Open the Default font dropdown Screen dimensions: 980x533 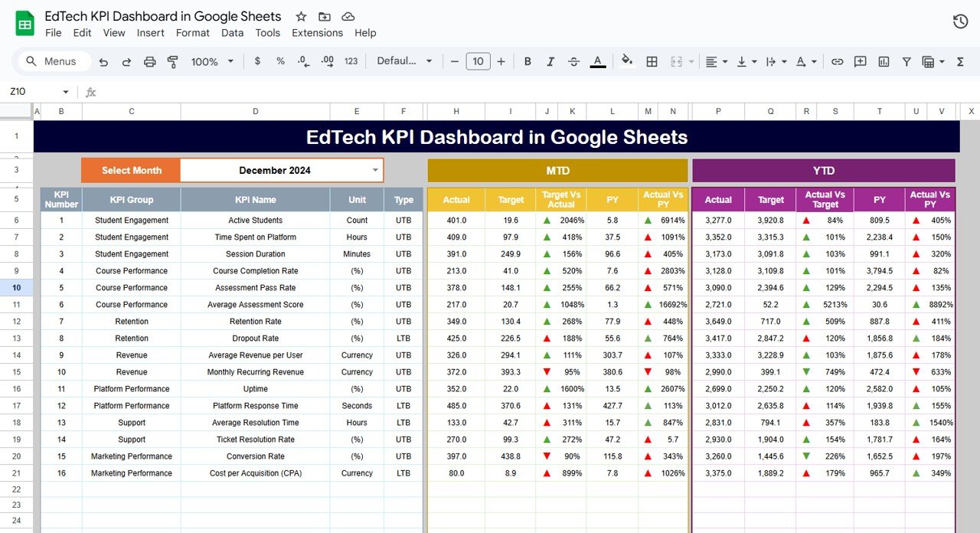(405, 61)
